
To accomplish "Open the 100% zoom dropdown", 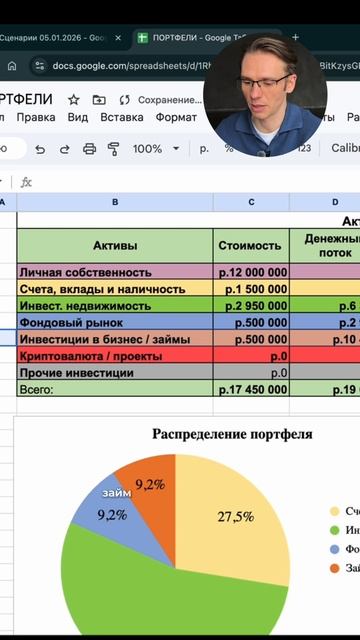I will [156, 149].
